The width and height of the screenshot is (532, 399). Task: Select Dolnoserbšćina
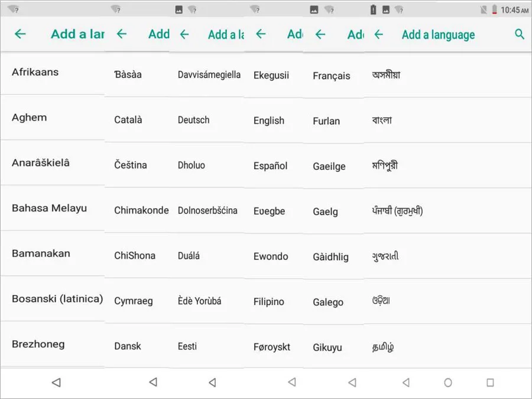coord(207,210)
